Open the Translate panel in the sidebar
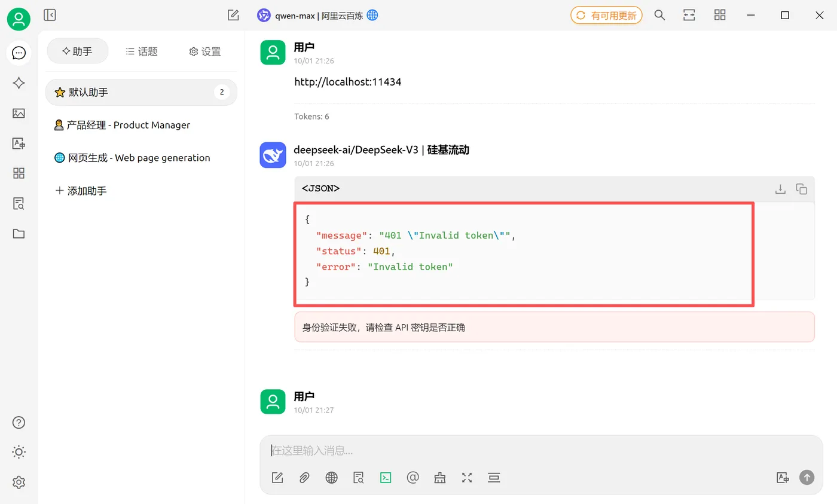 tap(19, 143)
